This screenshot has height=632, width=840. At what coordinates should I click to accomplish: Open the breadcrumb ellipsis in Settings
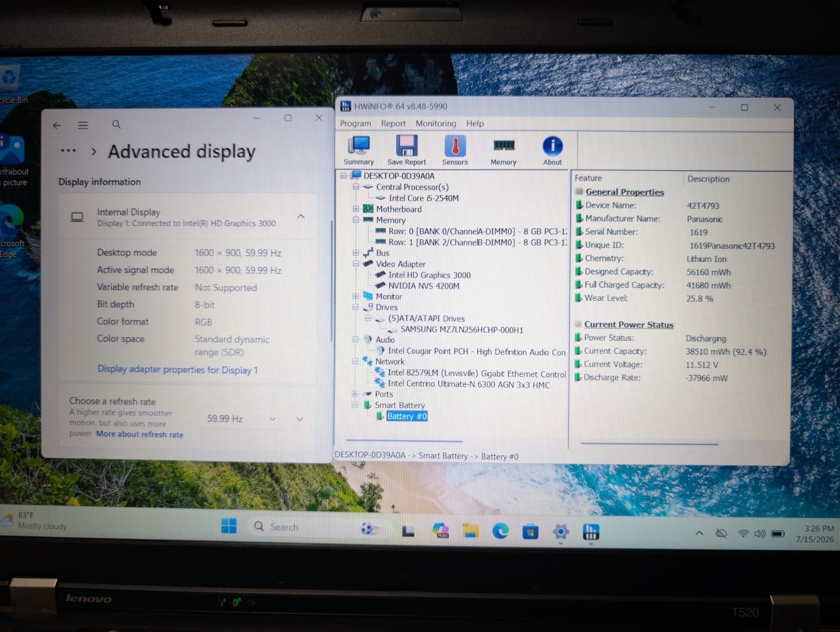coord(68,151)
